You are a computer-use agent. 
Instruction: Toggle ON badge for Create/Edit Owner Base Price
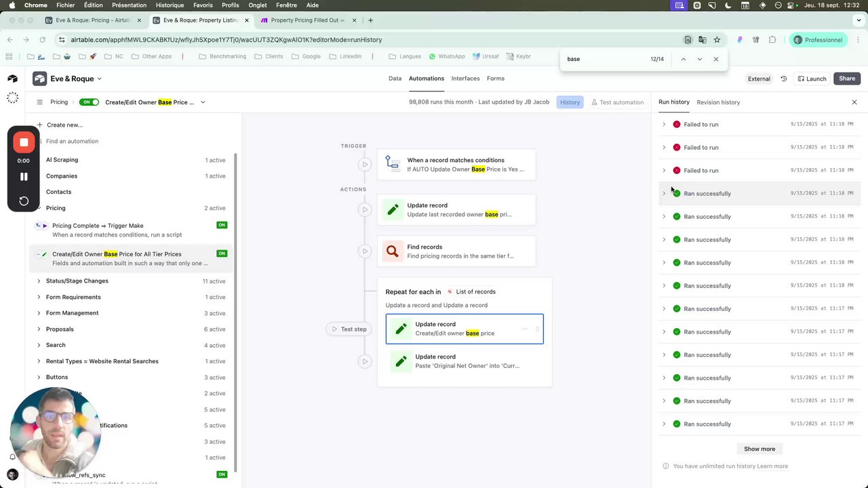[x=222, y=253]
